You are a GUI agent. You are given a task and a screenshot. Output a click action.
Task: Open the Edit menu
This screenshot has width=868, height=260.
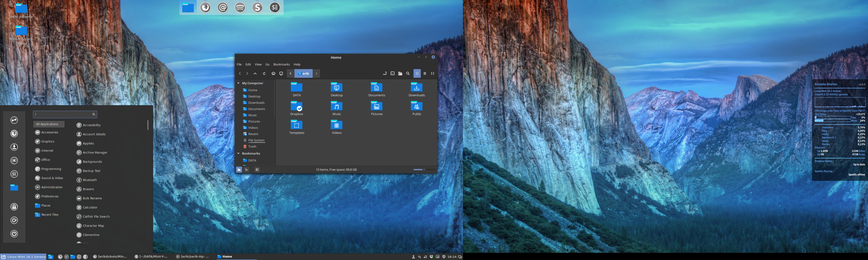(248, 64)
